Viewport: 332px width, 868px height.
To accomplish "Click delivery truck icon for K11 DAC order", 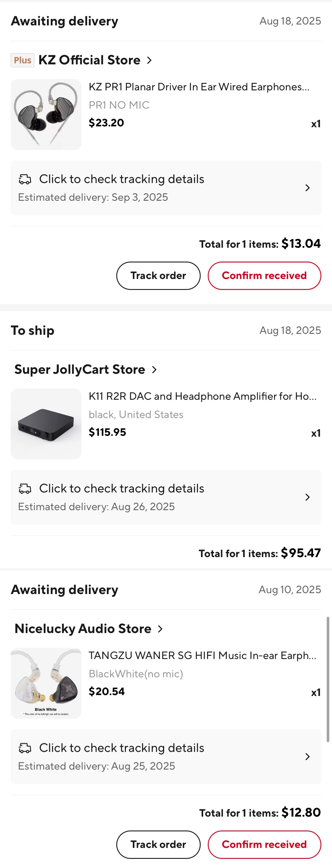I will point(25,489).
